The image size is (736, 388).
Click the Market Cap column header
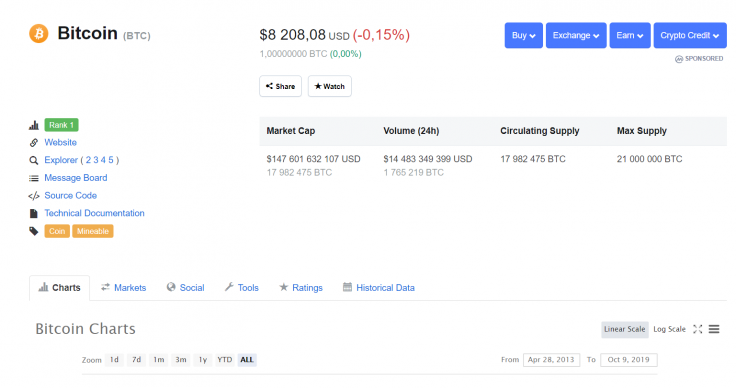click(291, 131)
